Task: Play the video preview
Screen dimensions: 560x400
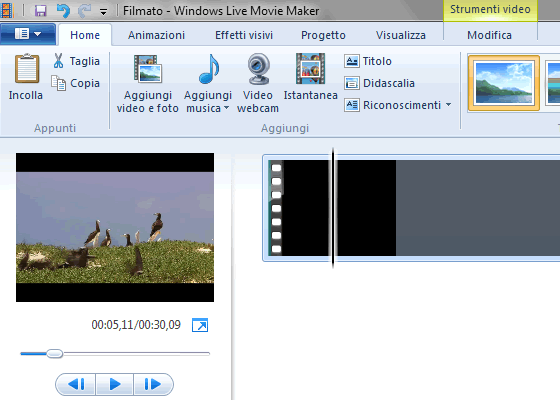Action: 115,384
